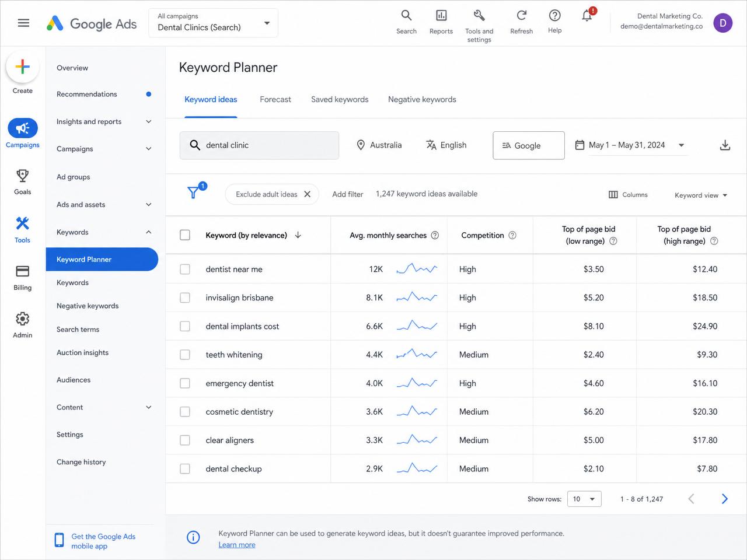Expand Ads and assets section
747x560 pixels.
pos(148,205)
